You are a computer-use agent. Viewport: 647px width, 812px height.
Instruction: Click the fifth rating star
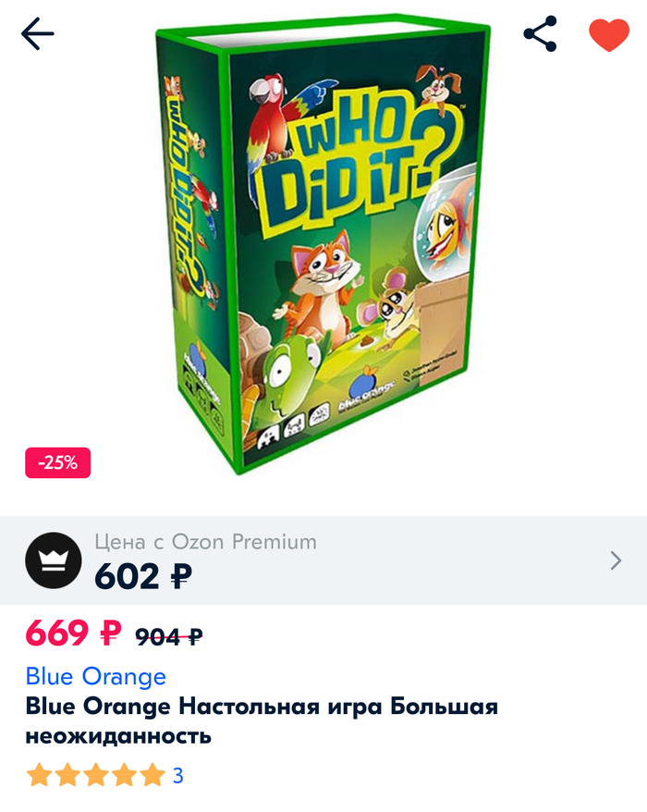tap(153, 775)
